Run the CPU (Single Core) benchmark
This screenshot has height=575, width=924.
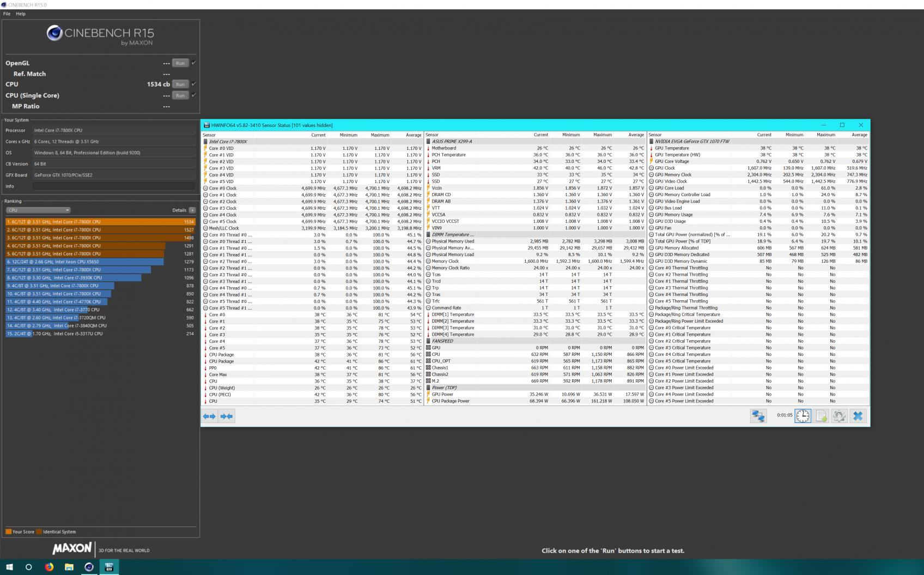point(180,95)
